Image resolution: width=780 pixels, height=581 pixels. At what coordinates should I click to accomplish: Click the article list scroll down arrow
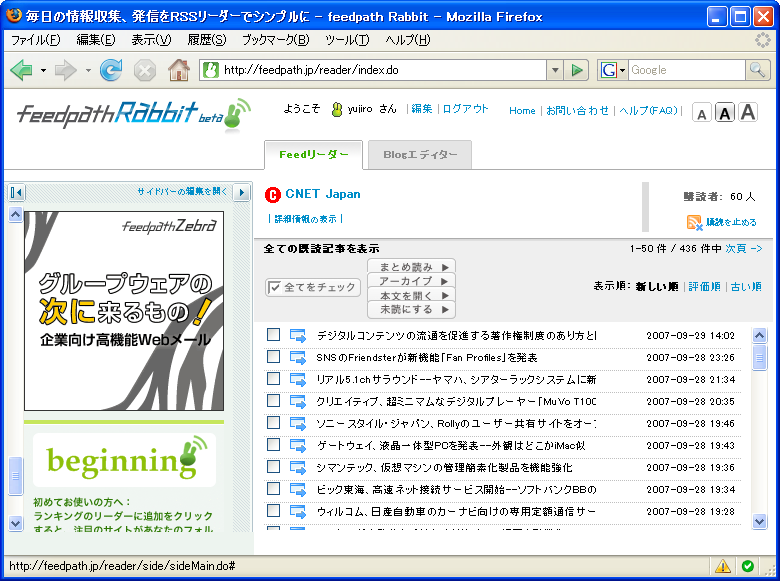(x=759, y=521)
